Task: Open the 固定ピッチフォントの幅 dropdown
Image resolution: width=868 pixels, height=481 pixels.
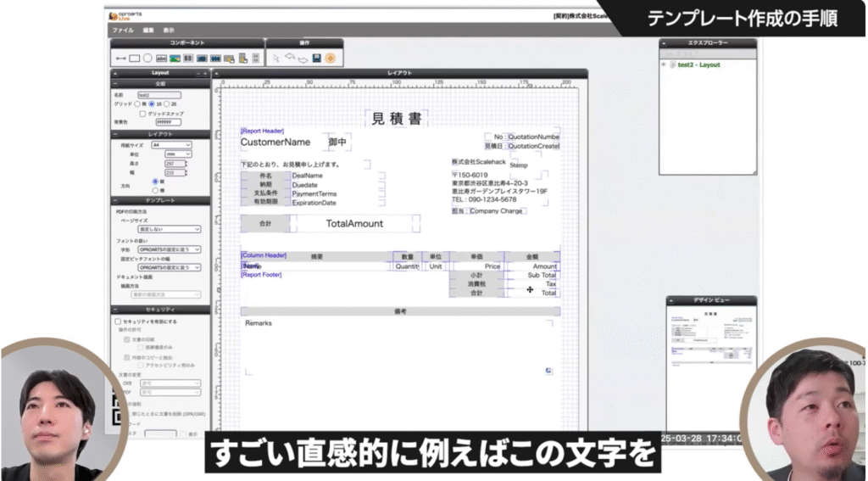Action: click(x=169, y=267)
